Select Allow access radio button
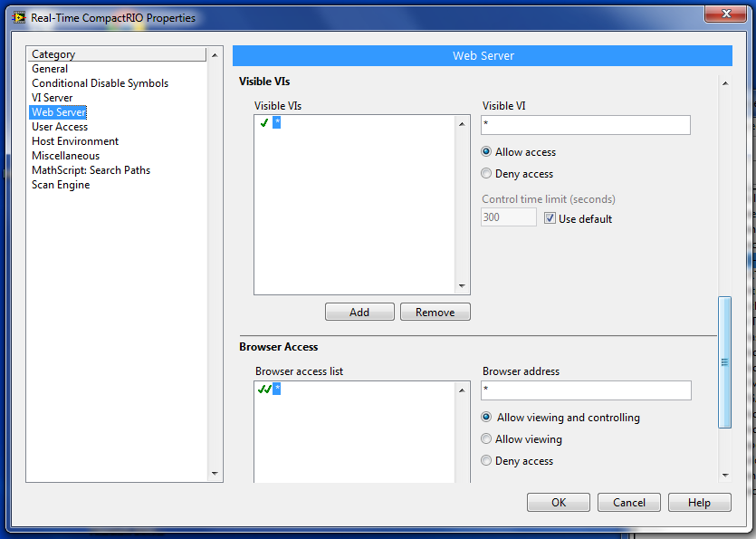The width and height of the screenshot is (756, 539). coord(486,151)
